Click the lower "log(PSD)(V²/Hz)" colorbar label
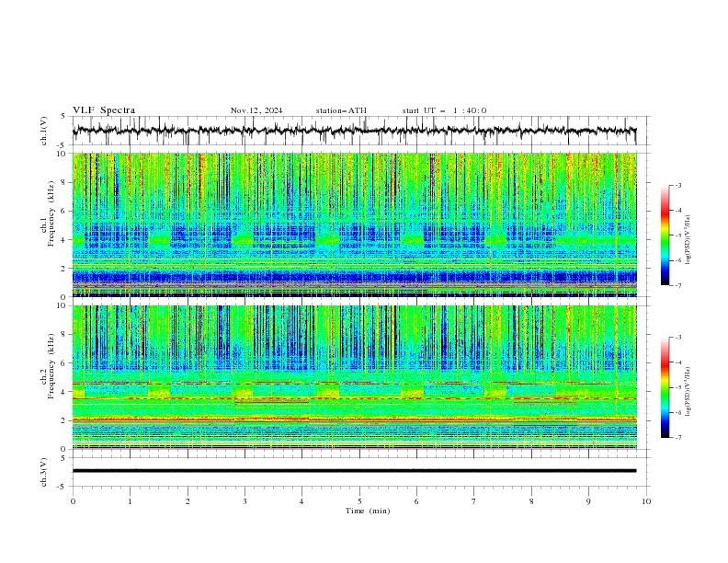The height and width of the screenshot is (563, 728). [x=688, y=390]
